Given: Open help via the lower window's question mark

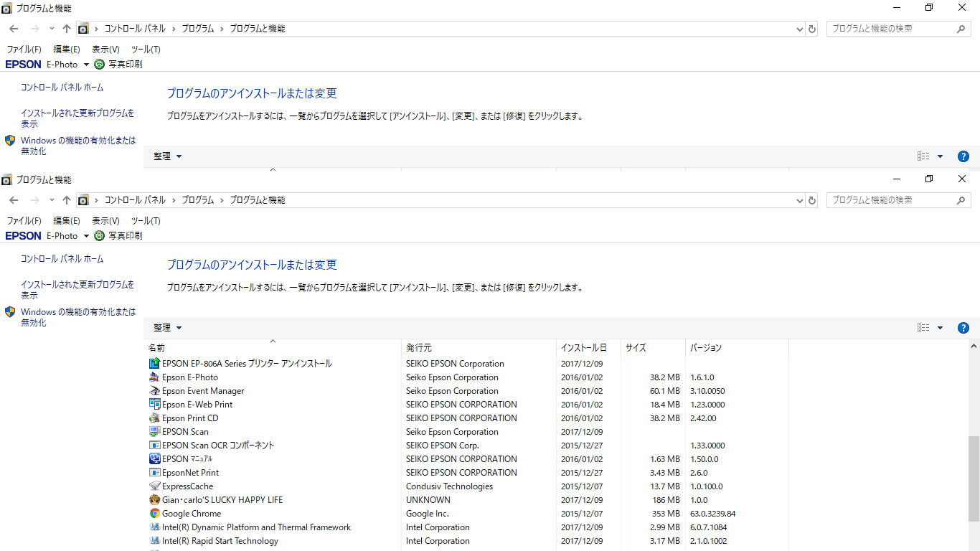Looking at the screenshot, I should tap(963, 328).
